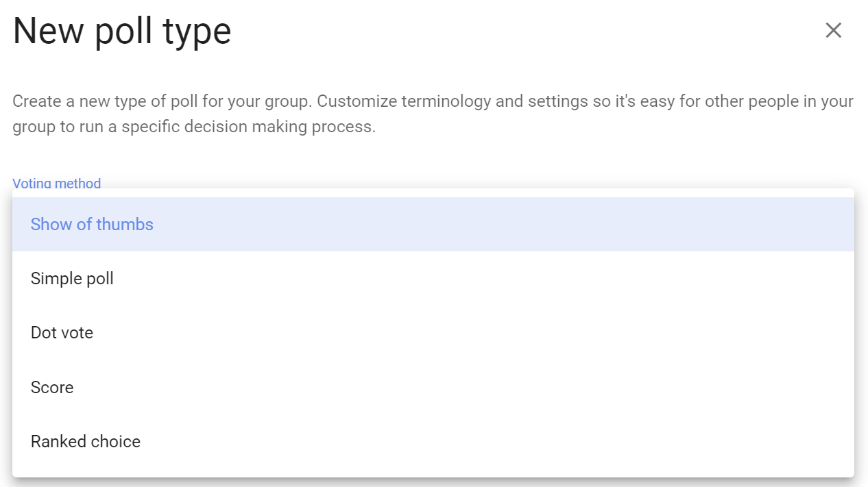Screen dimensions: 868x487
Task: Select Score as voting method
Action: pyautogui.click(x=433, y=387)
